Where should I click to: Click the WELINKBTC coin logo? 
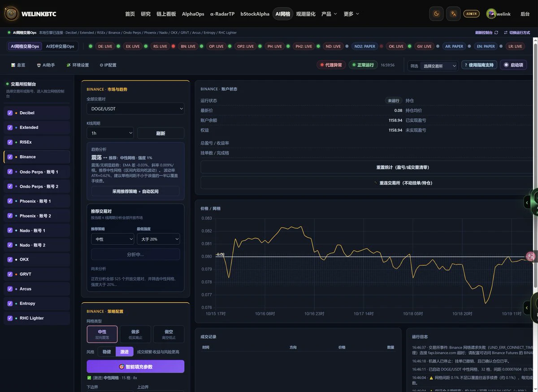click(12, 14)
